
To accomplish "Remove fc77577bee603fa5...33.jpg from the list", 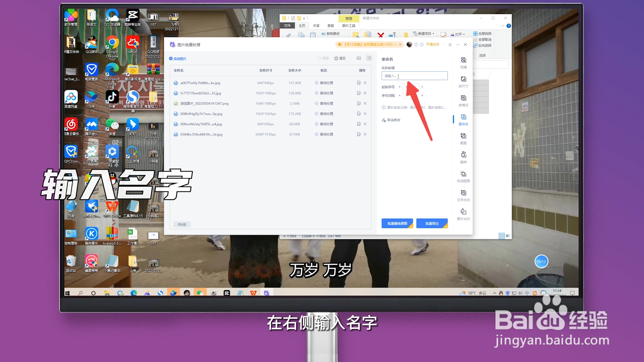I will coord(365,93).
